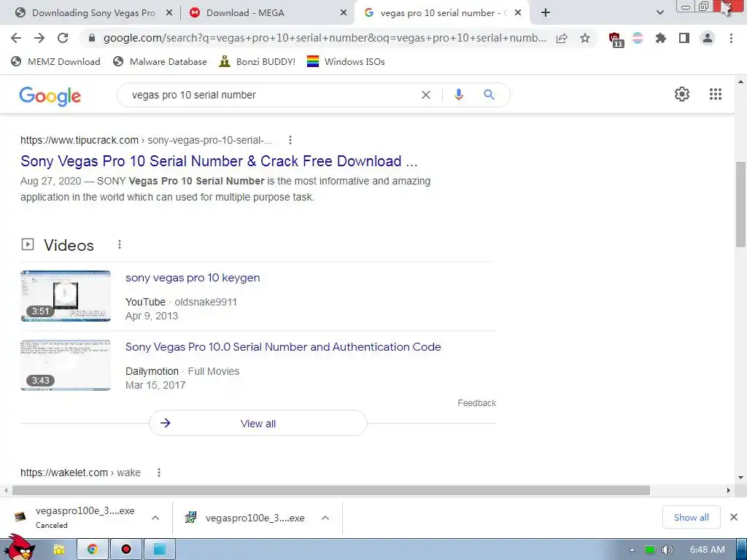Open more options for tipucrack result
The image size is (747, 560).
click(x=290, y=140)
